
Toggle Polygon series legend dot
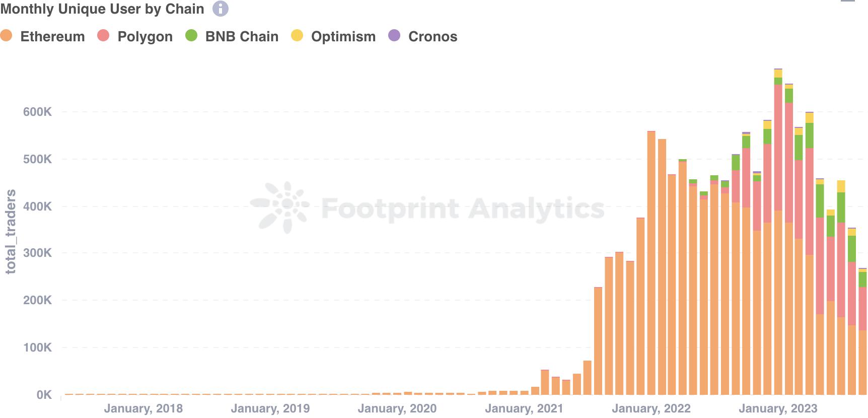[x=103, y=35]
